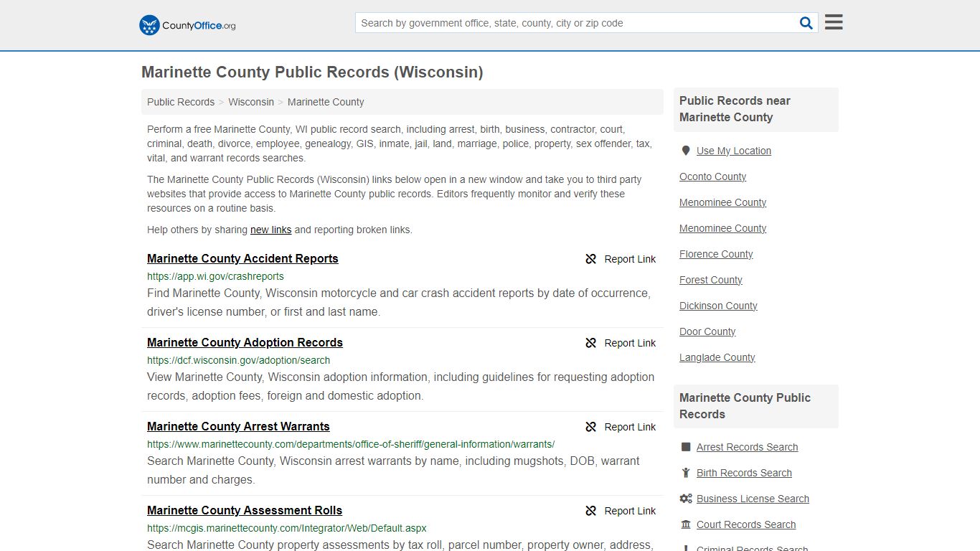This screenshot has width=980, height=551.
Task: Report link for Adoption Records
Action: coord(630,343)
